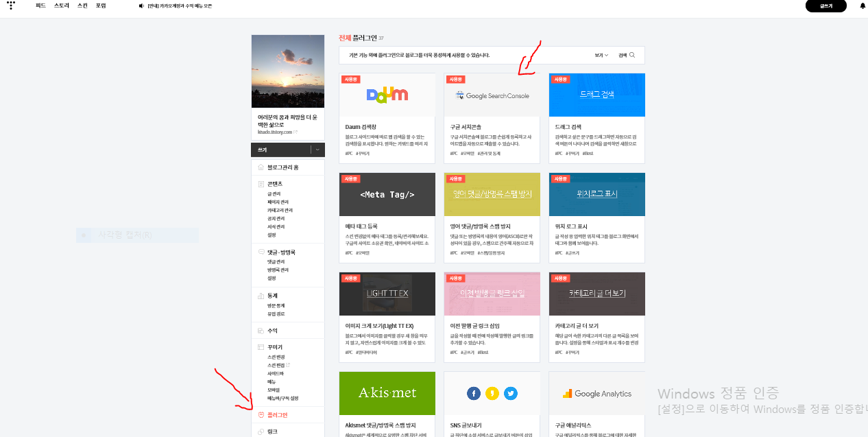Click the Facebook icon in SNS 글보내기
868x437 pixels.
[x=474, y=393]
